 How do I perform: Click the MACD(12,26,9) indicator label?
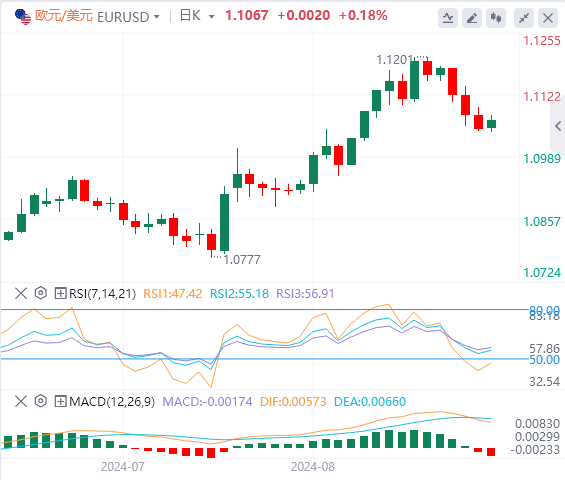[112, 401]
